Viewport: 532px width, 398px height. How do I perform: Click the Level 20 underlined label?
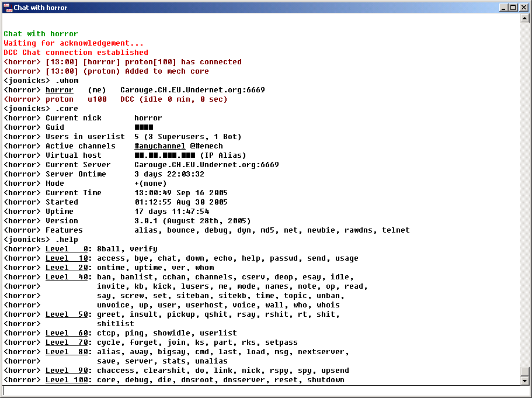coord(68,268)
